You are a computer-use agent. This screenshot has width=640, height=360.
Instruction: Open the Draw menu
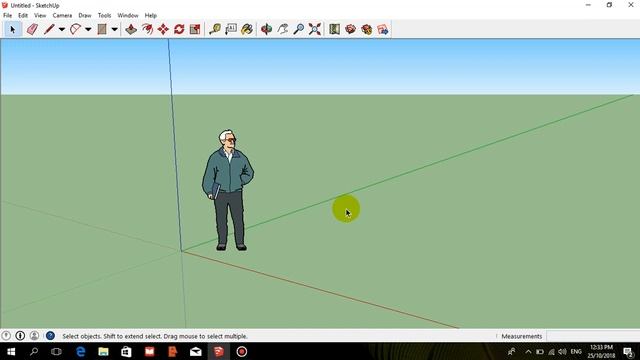[x=85, y=16]
